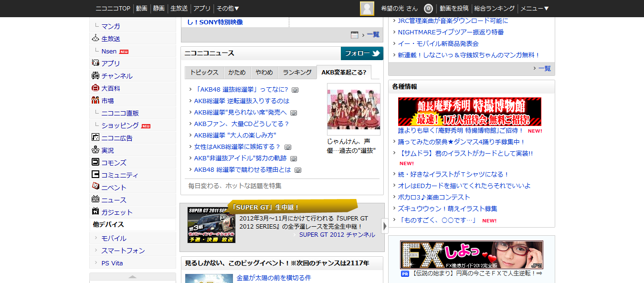
Task: Click the NEW badge beside Nsen
Action: (124, 52)
